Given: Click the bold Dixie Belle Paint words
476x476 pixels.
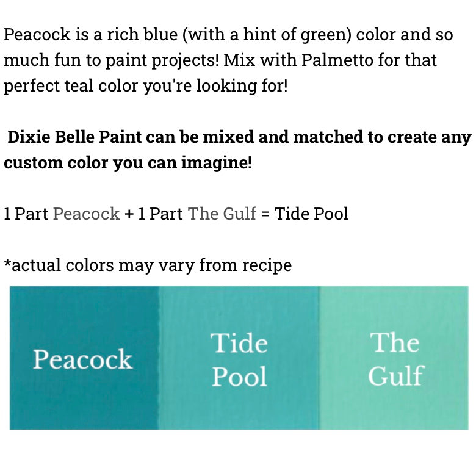Looking at the screenshot, I should point(74,137).
